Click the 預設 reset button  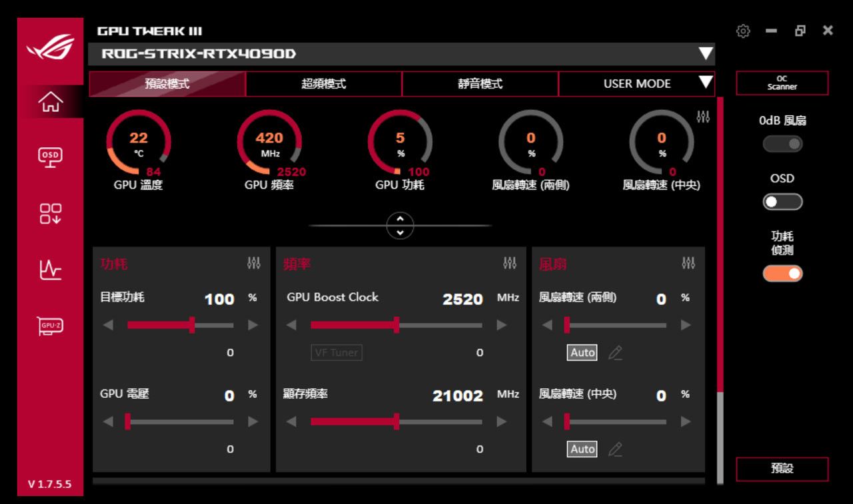pos(782,469)
